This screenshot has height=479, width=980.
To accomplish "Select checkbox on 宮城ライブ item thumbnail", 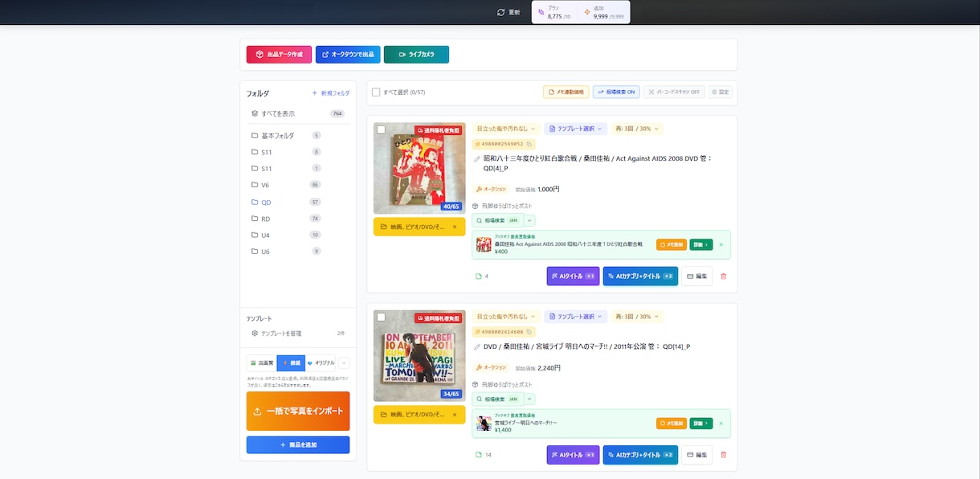I will coord(381,317).
